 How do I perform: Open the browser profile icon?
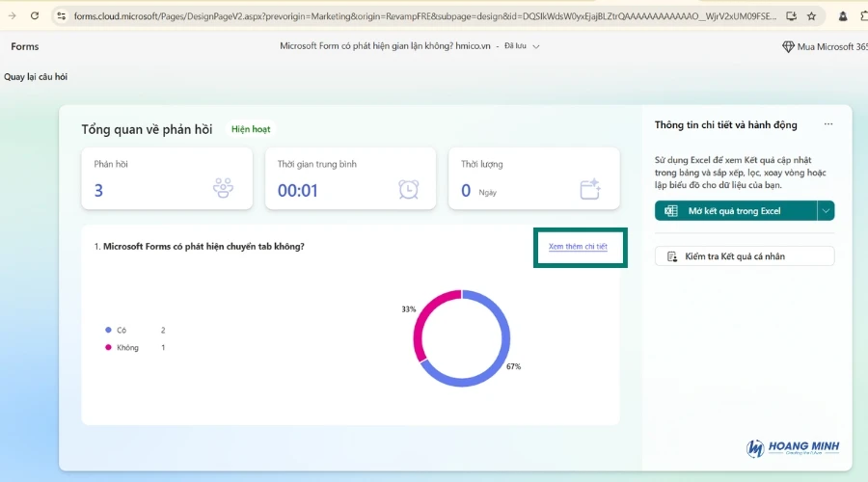coord(843,16)
